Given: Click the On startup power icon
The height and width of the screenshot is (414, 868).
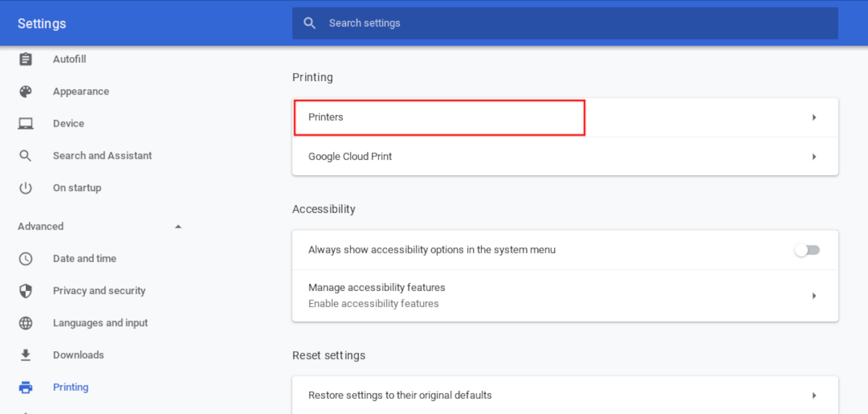Looking at the screenshot, I should click(x=26, y=188).
